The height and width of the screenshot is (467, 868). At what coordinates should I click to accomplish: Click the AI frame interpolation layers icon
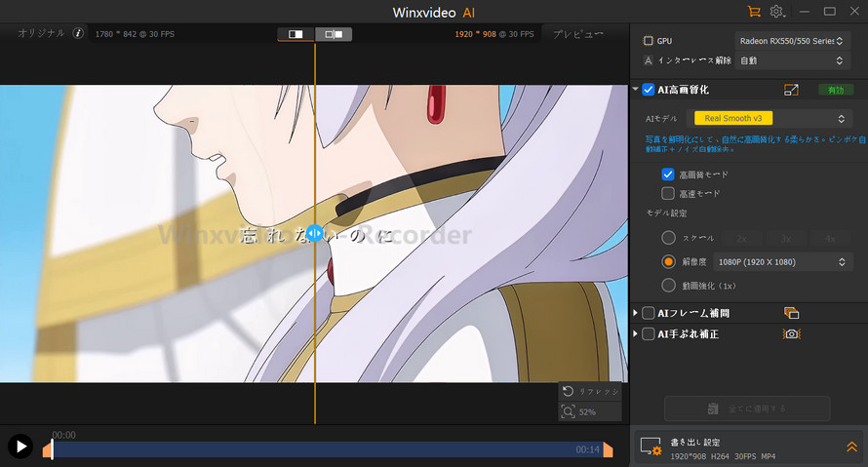(792, 313)
